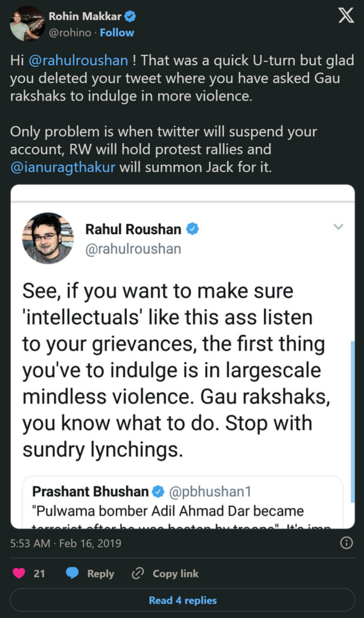Open Rohin Makkar's profile picture
Screen dimensions: 364x618
pyautogui.click(x=27, y=24)
